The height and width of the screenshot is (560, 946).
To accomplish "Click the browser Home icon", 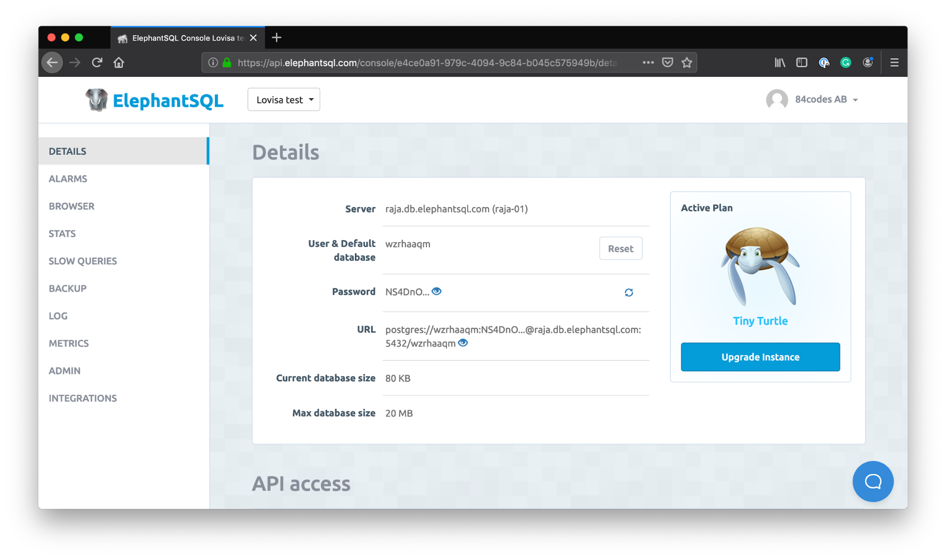I will (x=119, y=62).
